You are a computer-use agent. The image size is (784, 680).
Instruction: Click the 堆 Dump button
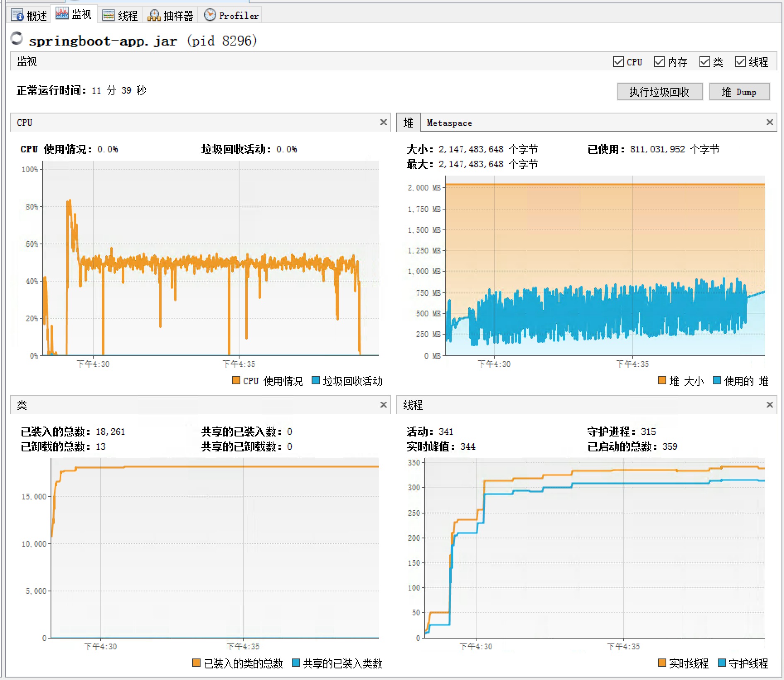tap(739, 92)
